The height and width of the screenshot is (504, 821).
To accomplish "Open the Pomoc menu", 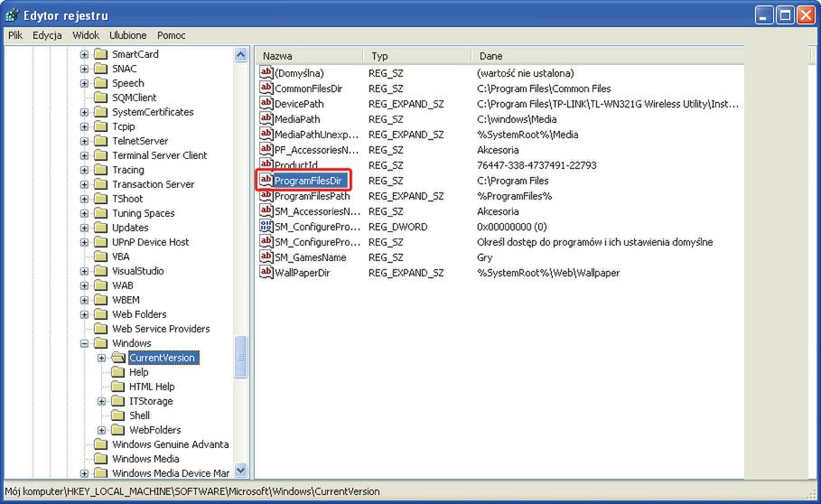I will [x=172, y=35].
